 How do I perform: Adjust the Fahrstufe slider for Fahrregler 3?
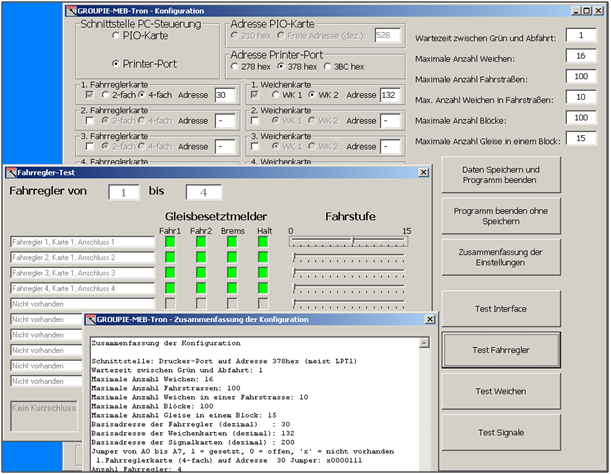point(348,273)
